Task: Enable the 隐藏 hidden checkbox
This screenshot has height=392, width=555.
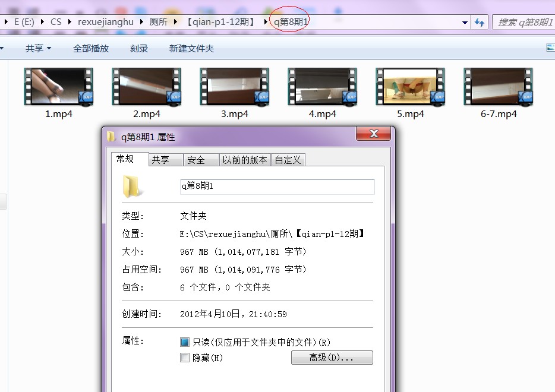Action: click(x=185, y=358)
